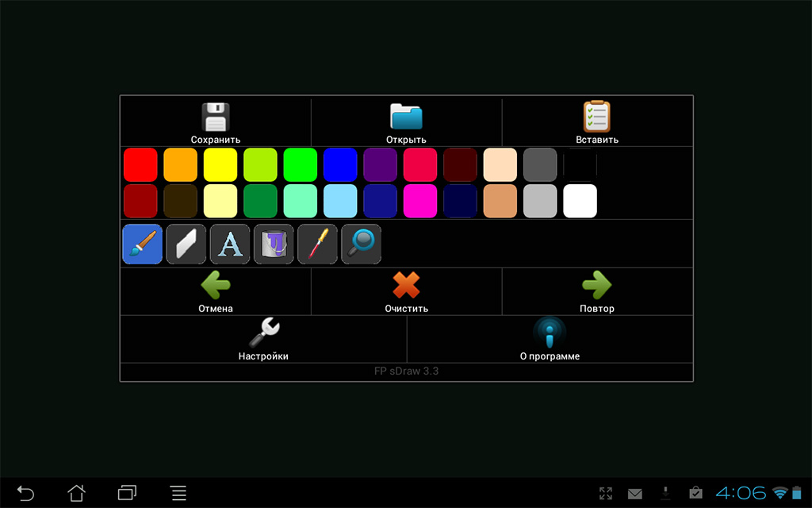Open the mail notification icon
812x508 pixels.
click(x=635, y=494)
